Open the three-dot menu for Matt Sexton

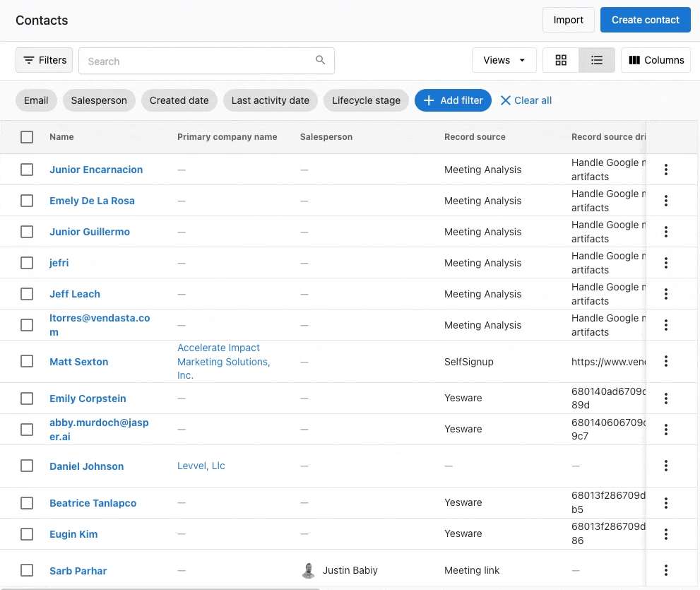point(665,361)
